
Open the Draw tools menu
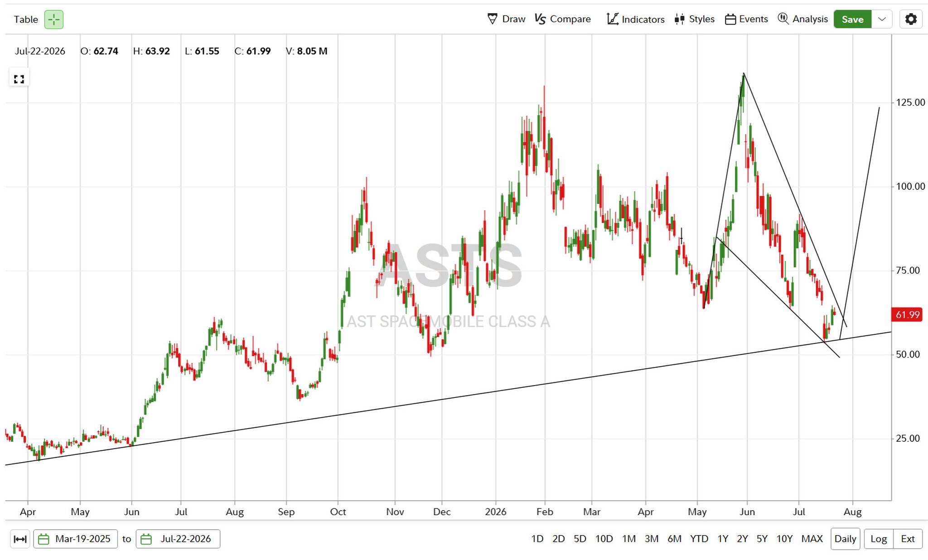(x=506, y=19)
